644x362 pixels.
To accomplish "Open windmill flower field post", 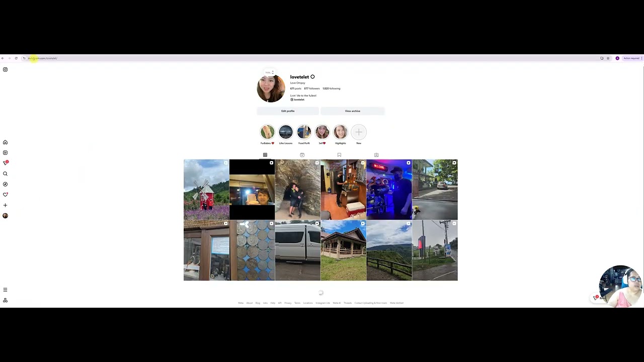I will click(x=206, y=190).
